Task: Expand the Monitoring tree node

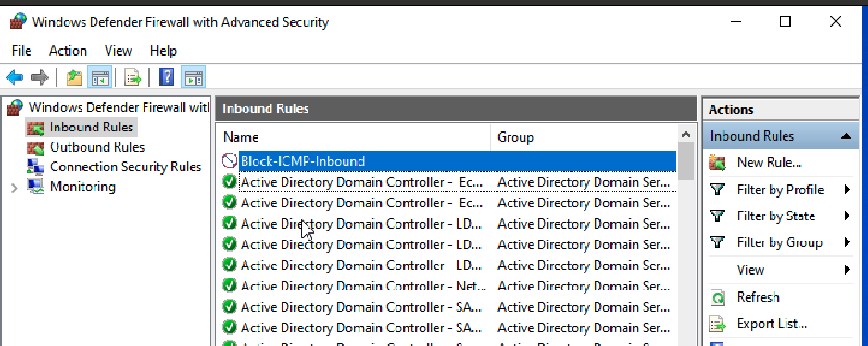Action: (15, 188)
